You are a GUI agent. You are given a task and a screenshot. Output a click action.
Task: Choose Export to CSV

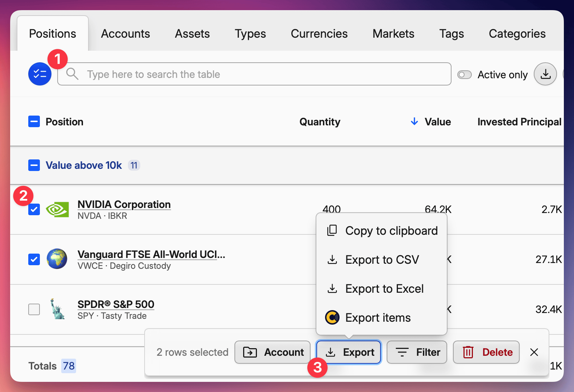click(382, 260)
